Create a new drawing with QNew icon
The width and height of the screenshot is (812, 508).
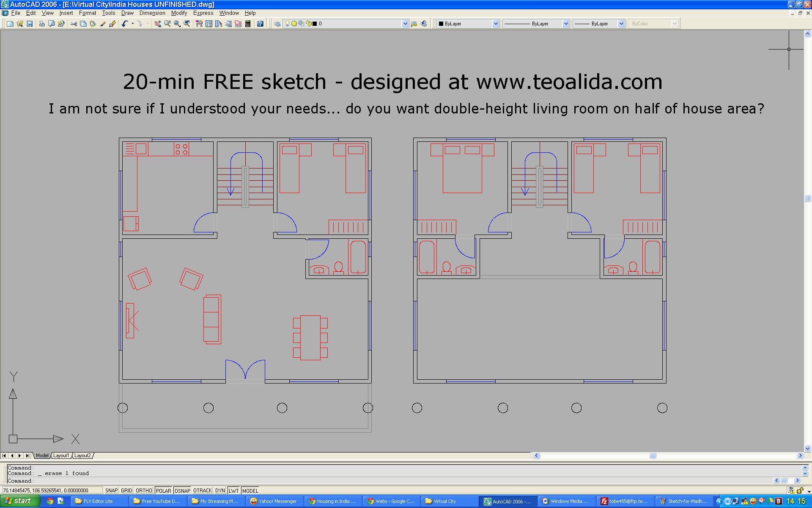click(10, 24)
